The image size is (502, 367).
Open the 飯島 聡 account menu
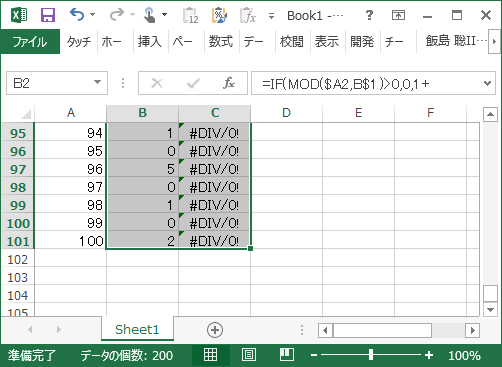pos(456,41)
